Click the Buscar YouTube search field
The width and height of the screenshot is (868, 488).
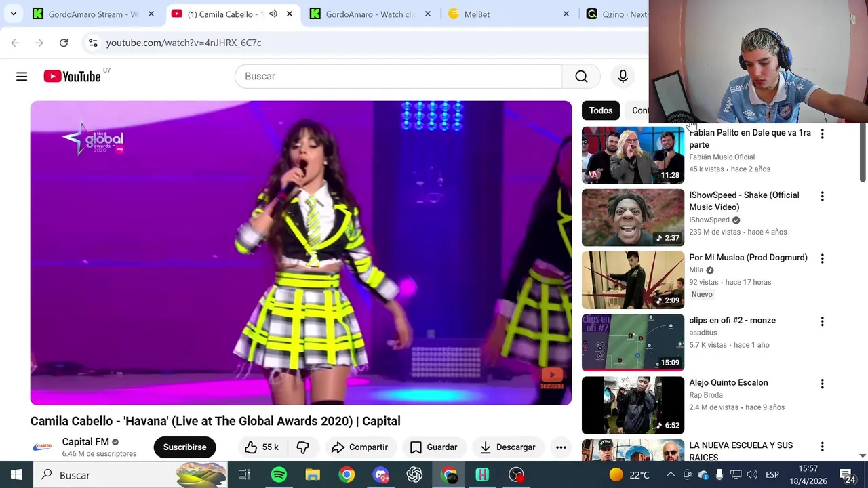[399, 77]
